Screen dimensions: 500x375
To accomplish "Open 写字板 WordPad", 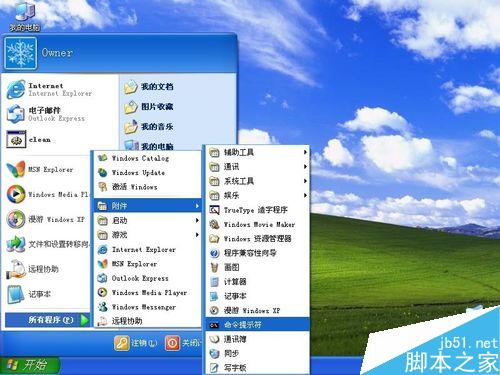I will pyautogui.click(x=258, y=368).
